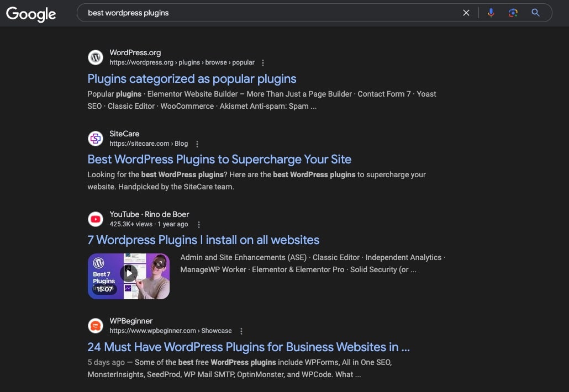Click the wordpress.org breadcrumb URL

pyautogui.click(x=182, y=63)
